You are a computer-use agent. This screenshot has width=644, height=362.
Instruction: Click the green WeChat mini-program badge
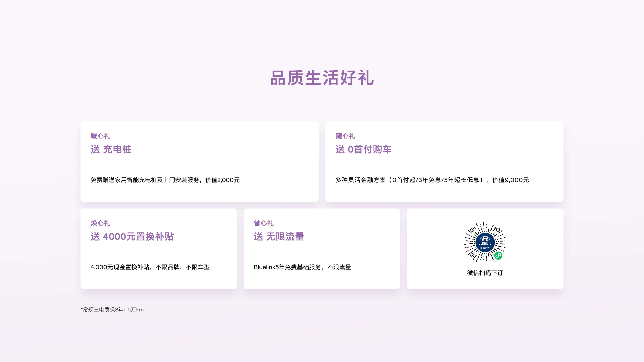498,256
